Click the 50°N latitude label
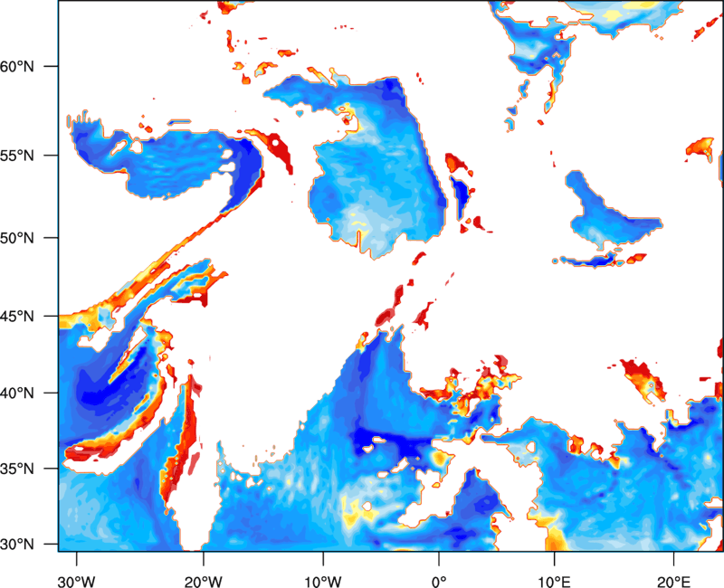This screenshot has height=588, width=724. 17,238
